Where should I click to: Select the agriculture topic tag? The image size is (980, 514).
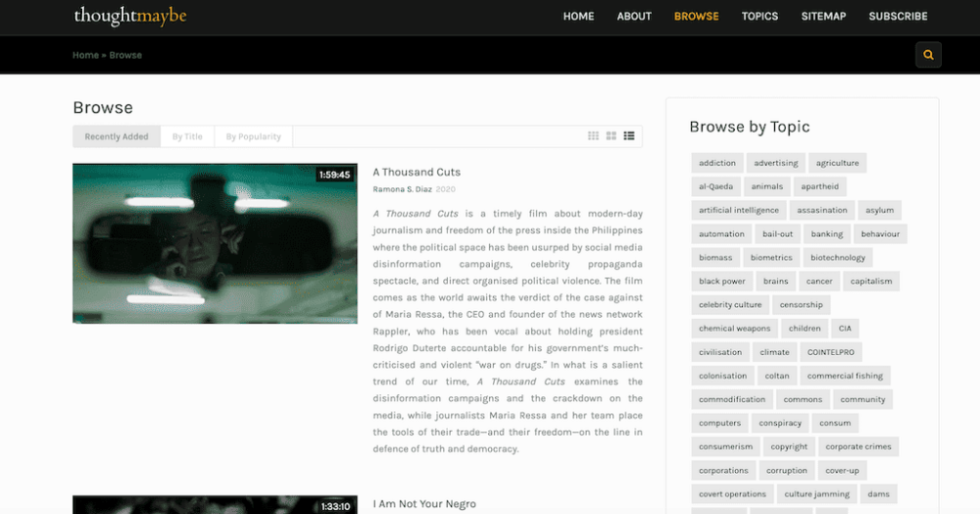pyautogui.click(x=837, y=163)
